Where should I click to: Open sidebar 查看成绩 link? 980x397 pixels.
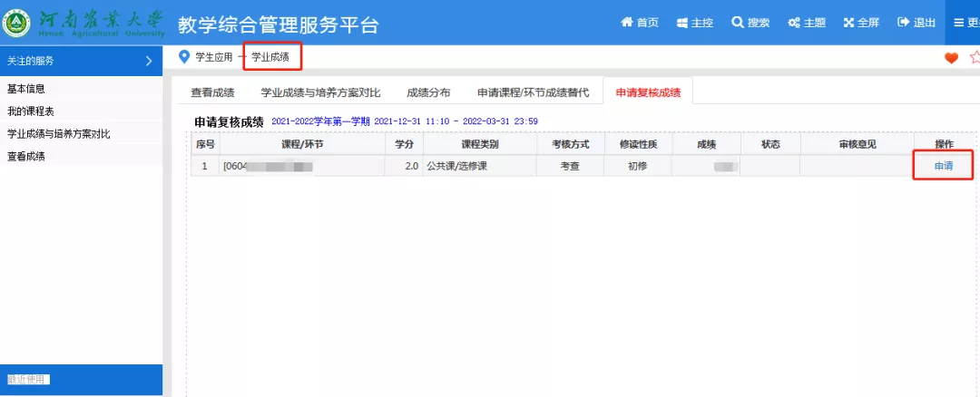click(25, 156)
